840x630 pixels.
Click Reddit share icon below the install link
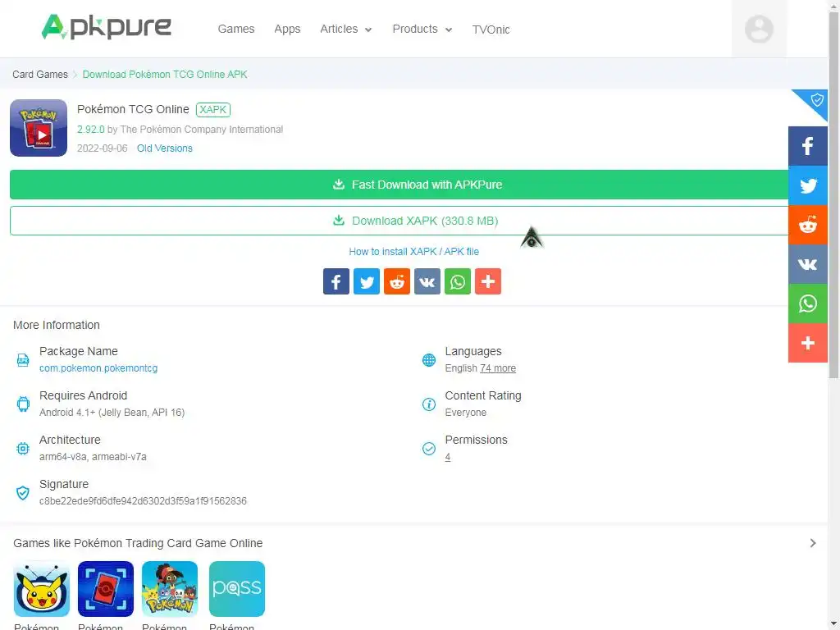(397, 281)
